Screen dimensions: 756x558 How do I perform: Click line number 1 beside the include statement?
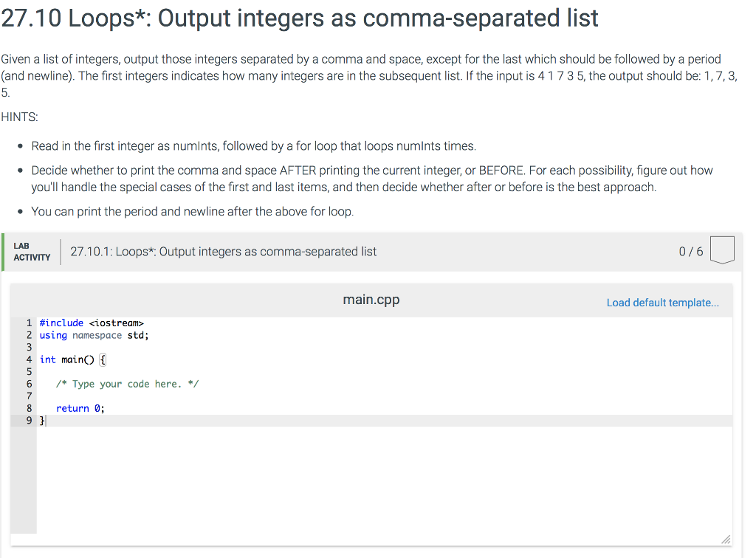29,323
